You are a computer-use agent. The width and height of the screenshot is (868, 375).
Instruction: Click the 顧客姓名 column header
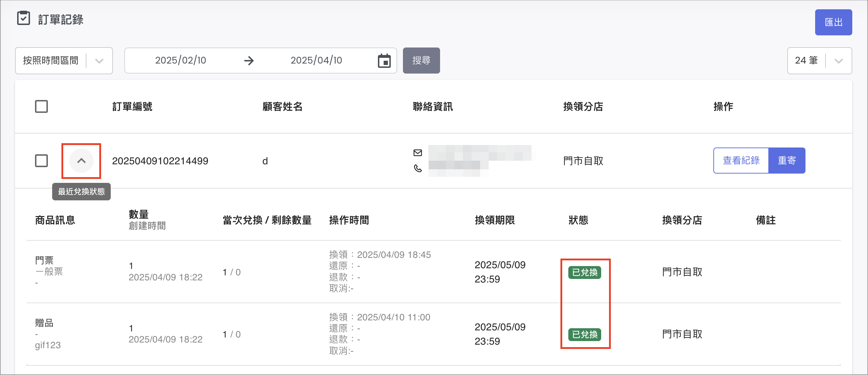click(x=283, y=106)
